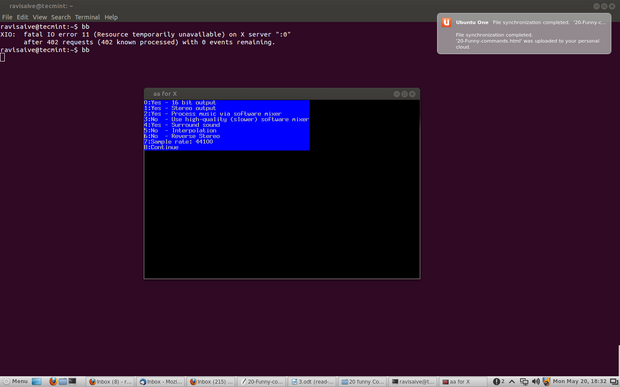Viewport: 620px width, 387px height.
Task: Switch to the 'Inbox (8)' Firefox window
Action: [x=110, y=381]
